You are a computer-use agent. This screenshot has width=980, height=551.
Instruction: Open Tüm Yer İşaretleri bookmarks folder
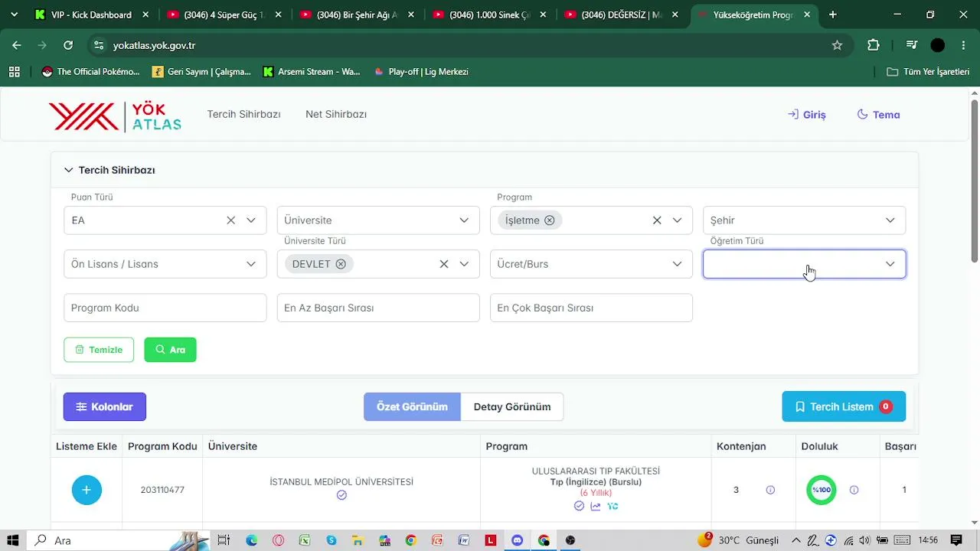point(928,72)
